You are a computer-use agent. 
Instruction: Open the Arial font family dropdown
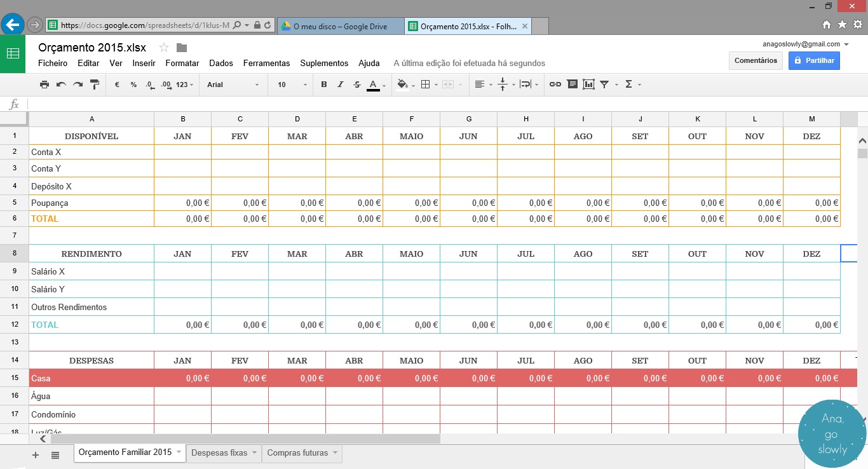[x=233, y=85]
